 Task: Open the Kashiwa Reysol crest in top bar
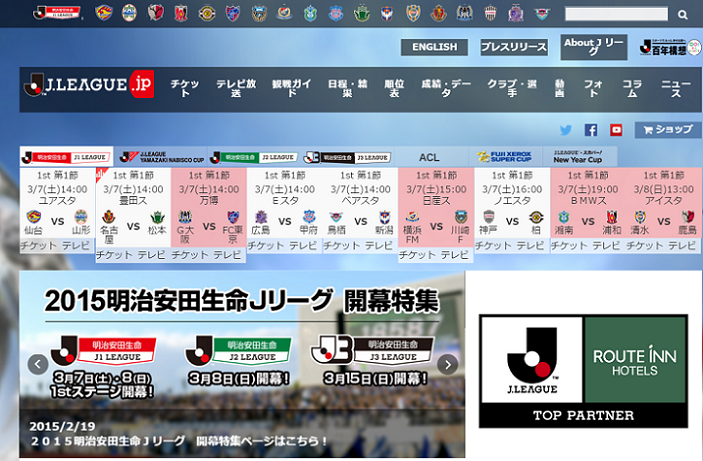pos(207,13)
